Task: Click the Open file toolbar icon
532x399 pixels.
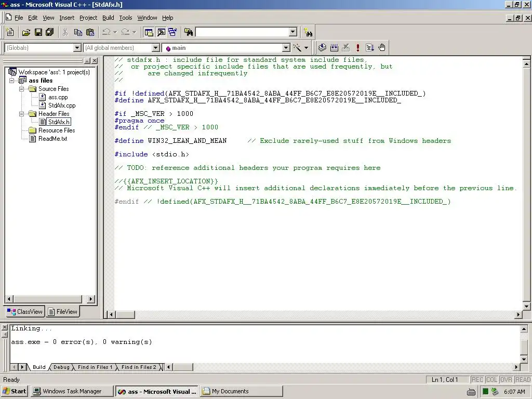Action: click(26, 32)
